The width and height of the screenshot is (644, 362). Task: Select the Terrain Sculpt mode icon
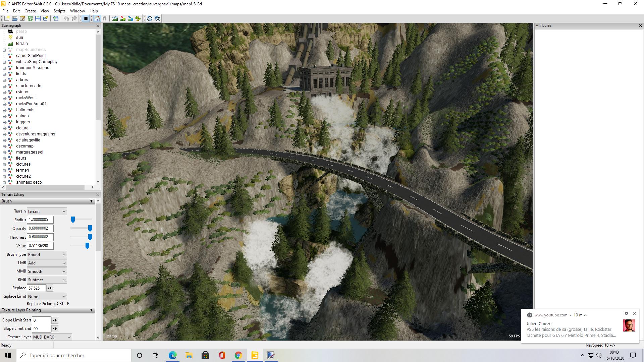(115, 18)
